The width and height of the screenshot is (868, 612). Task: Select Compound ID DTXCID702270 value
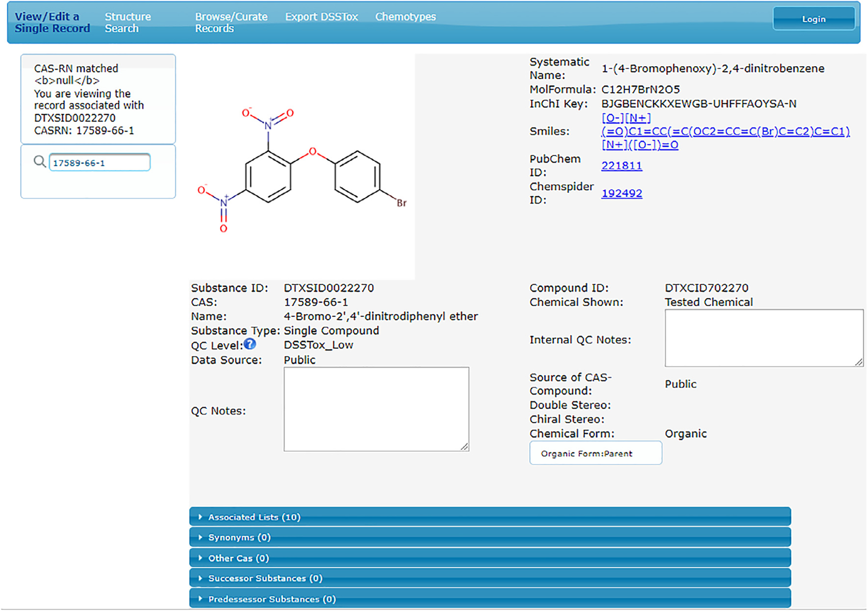(706, 288)
